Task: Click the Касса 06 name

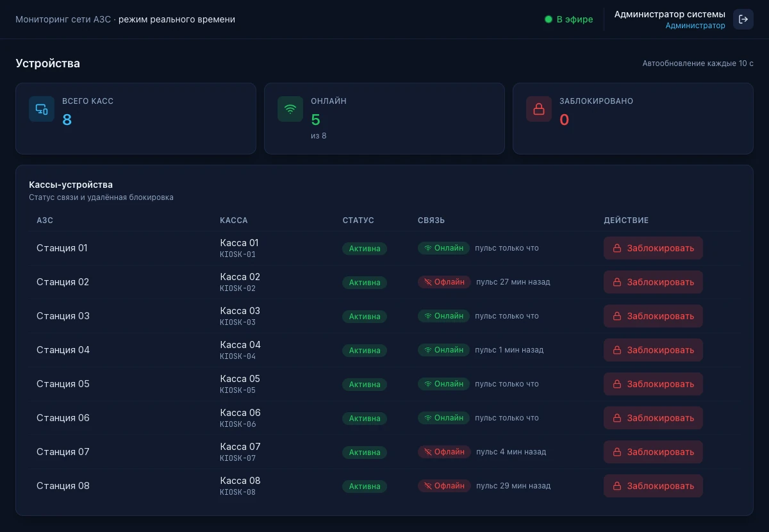Action: tap(240, 413)
